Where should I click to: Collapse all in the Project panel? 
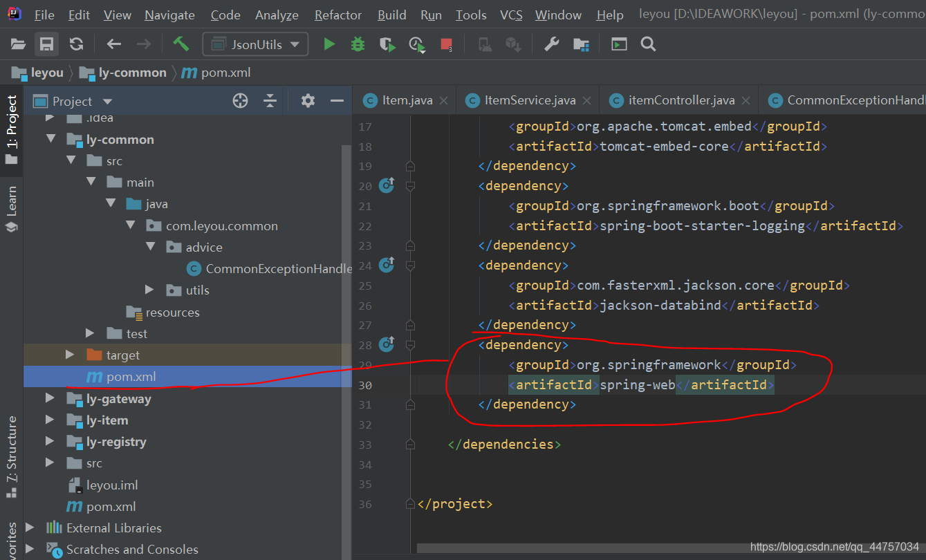click(270, 101)
